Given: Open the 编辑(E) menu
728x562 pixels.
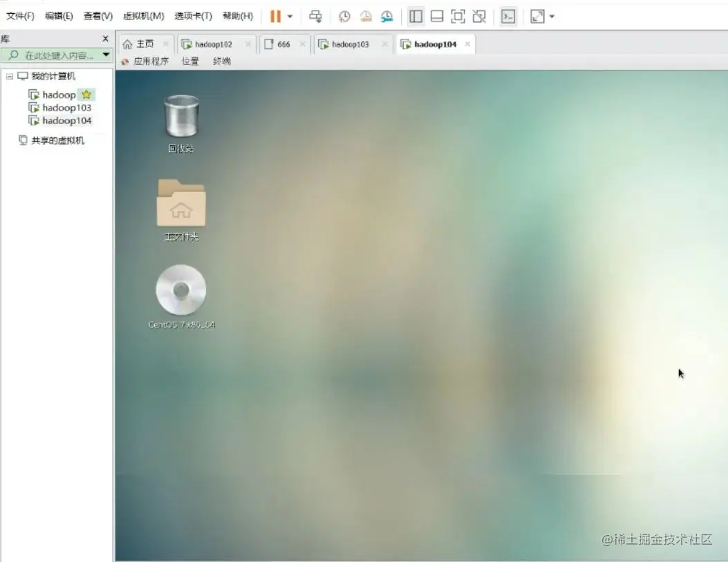Looking at the screenshot, I should 59,16.
